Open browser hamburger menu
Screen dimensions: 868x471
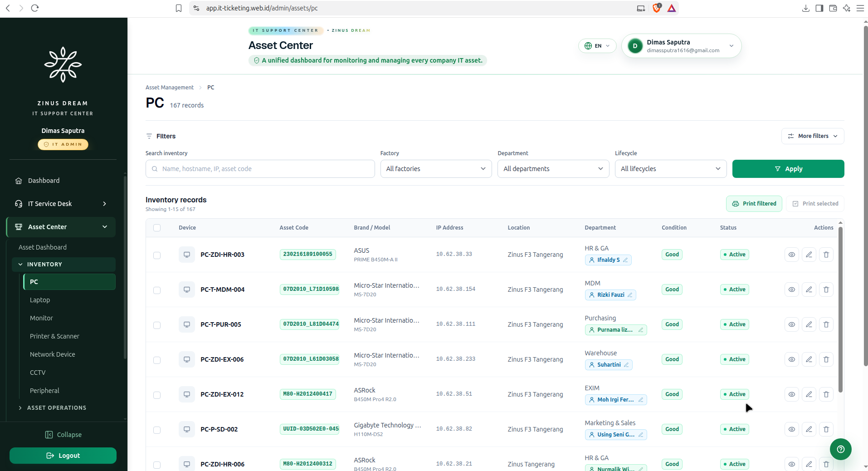pos(860,8)
